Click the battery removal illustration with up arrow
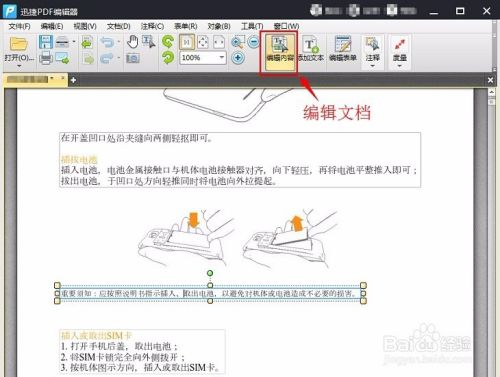500x377 pixels. point(291,238)
